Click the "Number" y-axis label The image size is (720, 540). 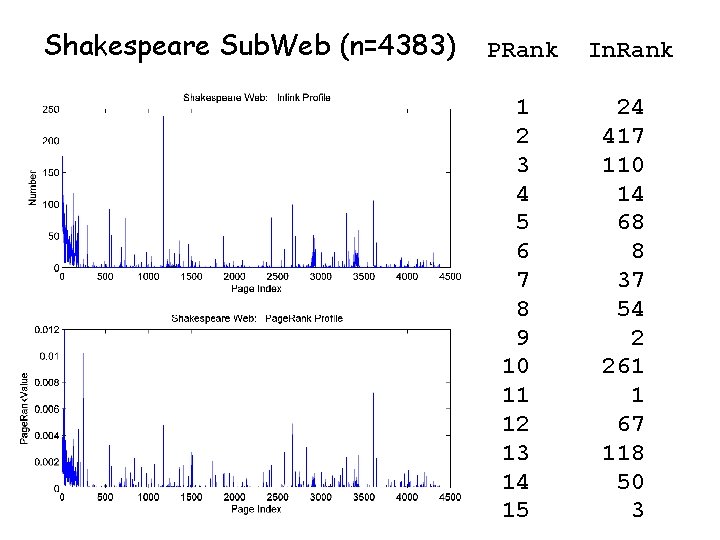tap(32, 188)
